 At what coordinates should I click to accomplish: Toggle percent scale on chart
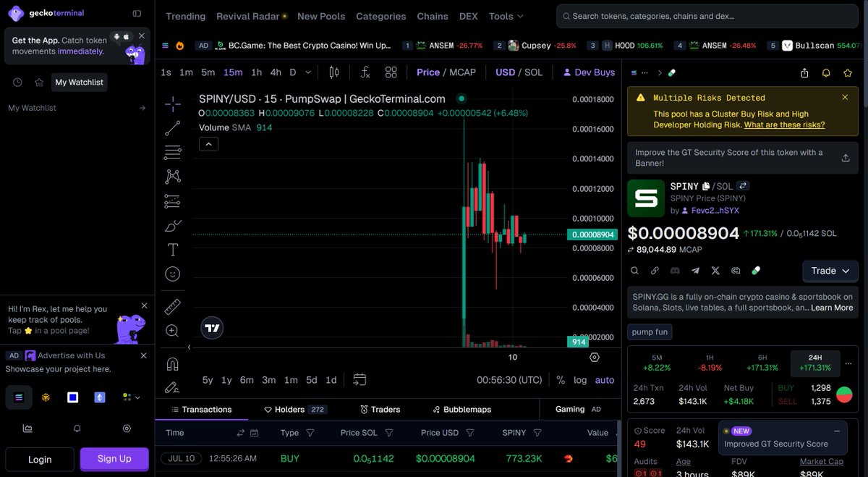[x=561, y=380]
